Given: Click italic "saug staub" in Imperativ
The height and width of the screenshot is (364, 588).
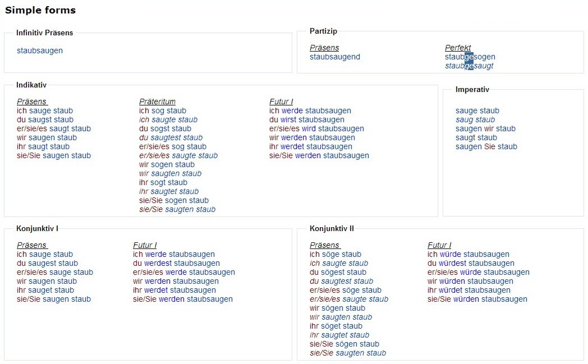Looking at the screenshot, I should 475,119.
